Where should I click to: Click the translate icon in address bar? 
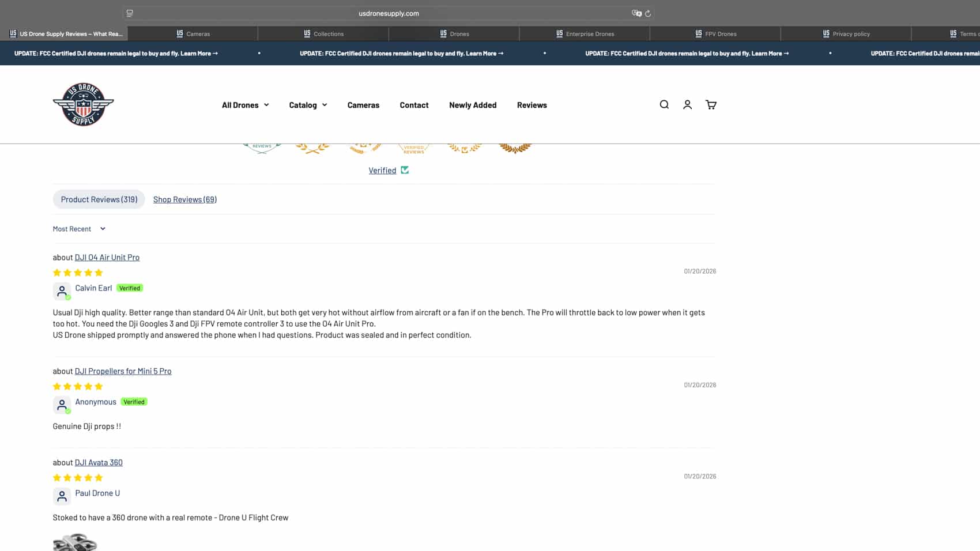(636, 13)
